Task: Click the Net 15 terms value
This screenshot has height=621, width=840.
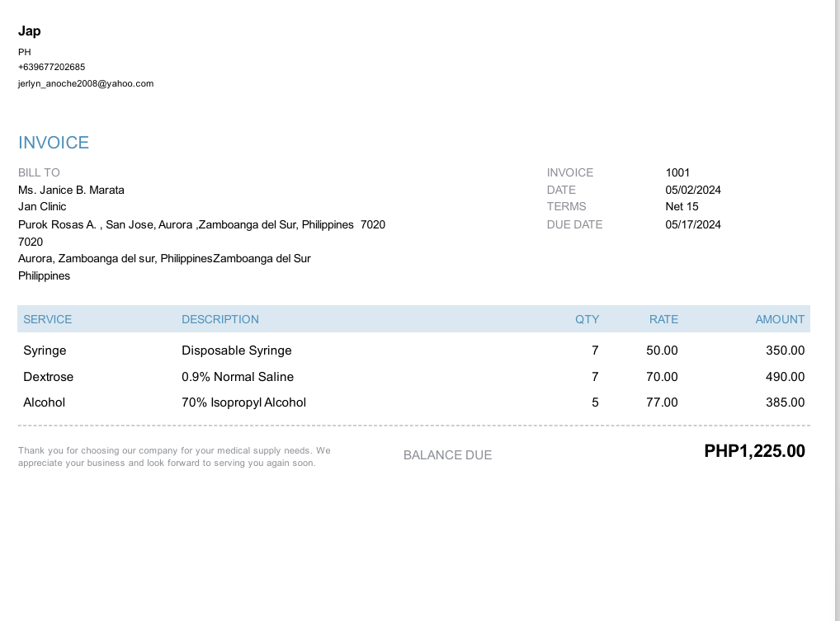Action: point(682,206)
